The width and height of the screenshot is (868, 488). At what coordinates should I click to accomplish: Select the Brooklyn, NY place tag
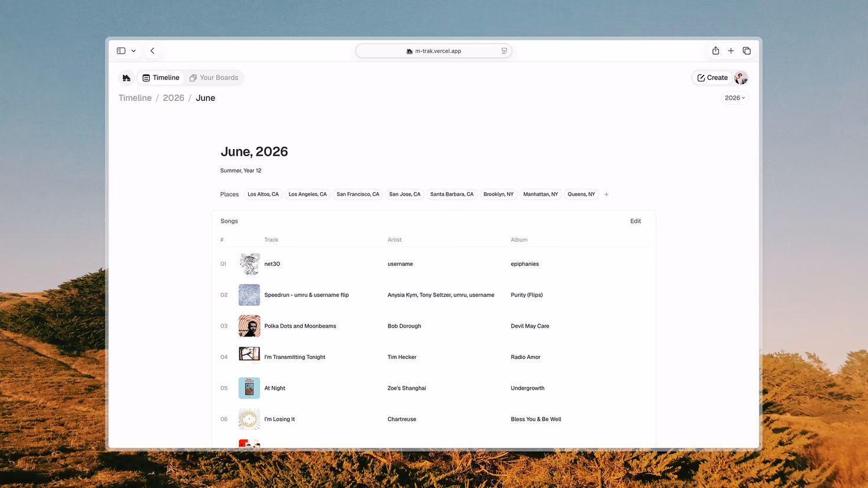coord(498,194)
